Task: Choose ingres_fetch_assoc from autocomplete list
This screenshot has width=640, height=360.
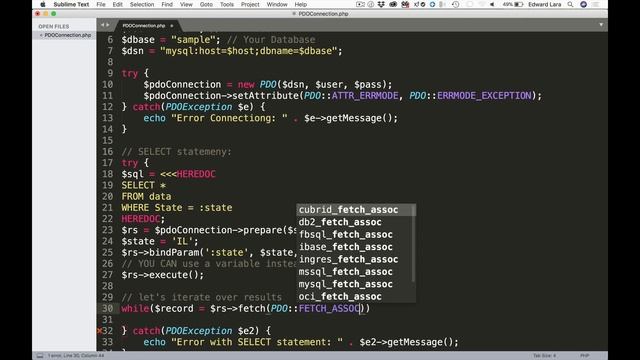Action: tap(356, 259)
